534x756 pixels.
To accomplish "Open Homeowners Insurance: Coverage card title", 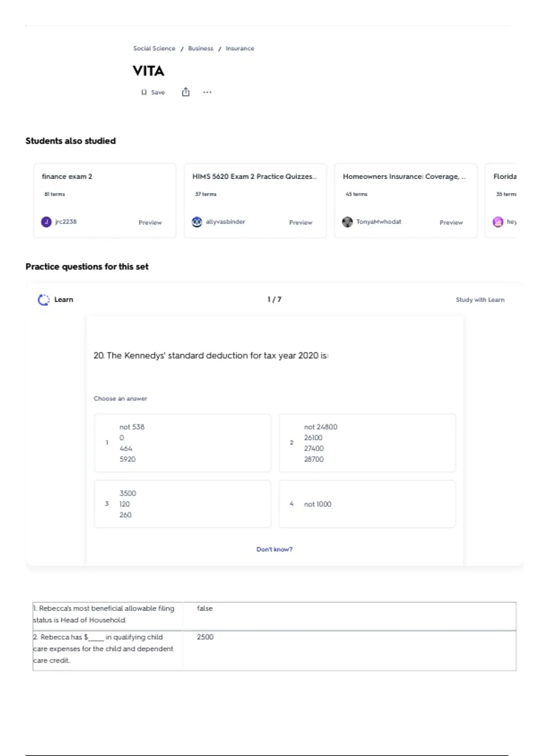I will [404, 177].
